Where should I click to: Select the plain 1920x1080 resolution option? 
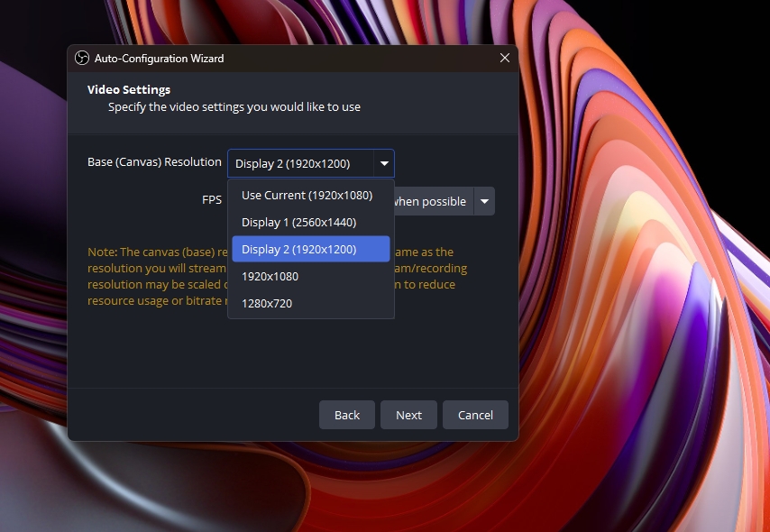click(x=270, y=276)
